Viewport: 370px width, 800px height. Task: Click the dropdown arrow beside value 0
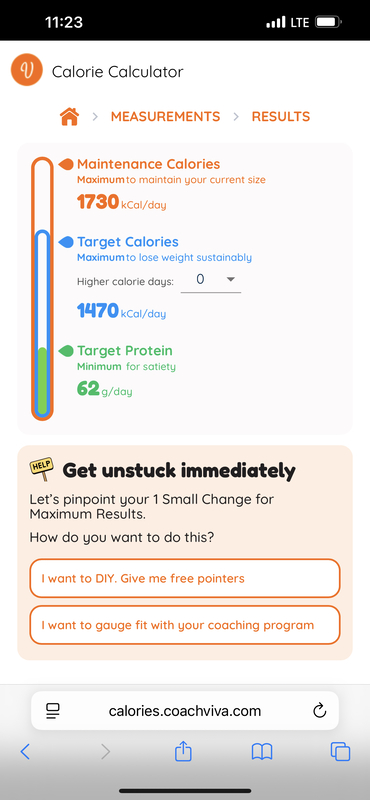231,279
